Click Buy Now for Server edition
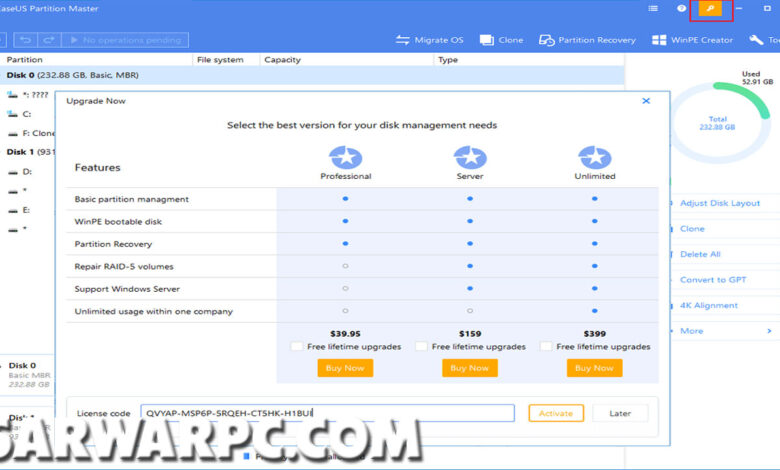This screenshot has width=780, height=470. (470, 368)
